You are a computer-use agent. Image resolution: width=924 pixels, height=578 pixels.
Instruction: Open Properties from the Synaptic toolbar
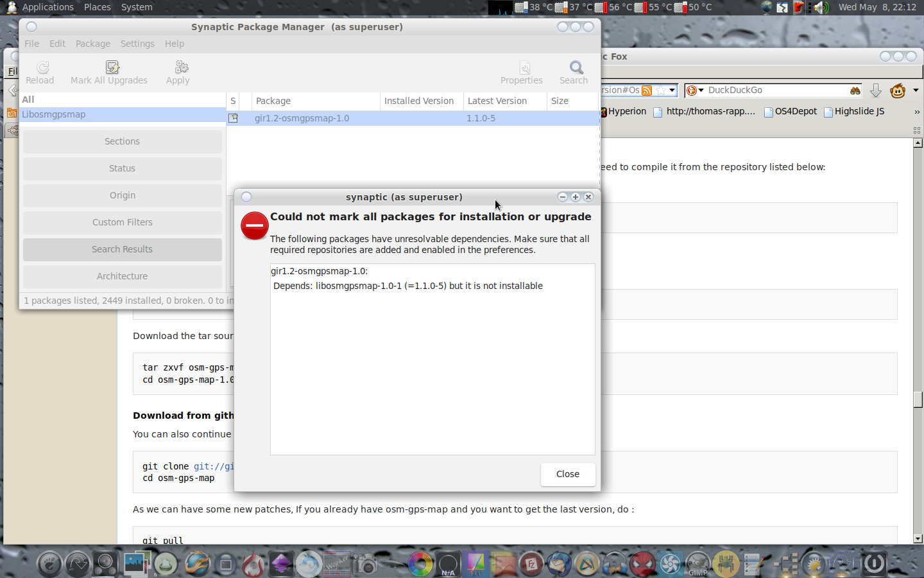(x=524, y=67)
